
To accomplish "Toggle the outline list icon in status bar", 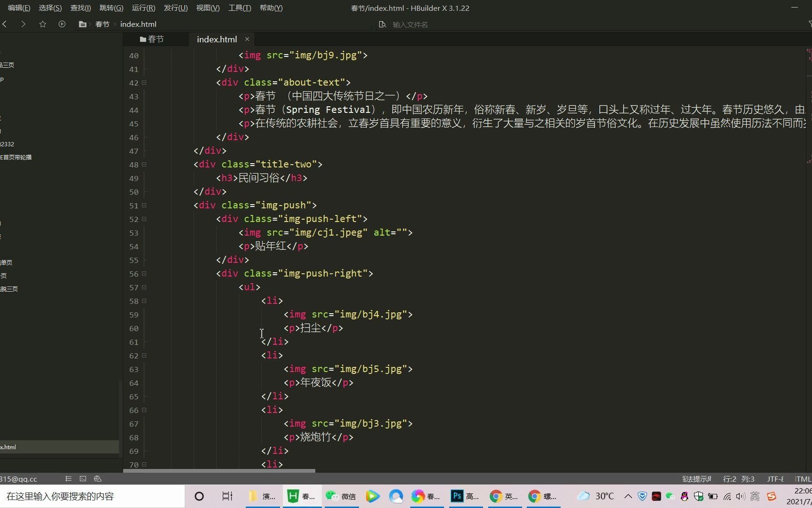I will [69, 479].
